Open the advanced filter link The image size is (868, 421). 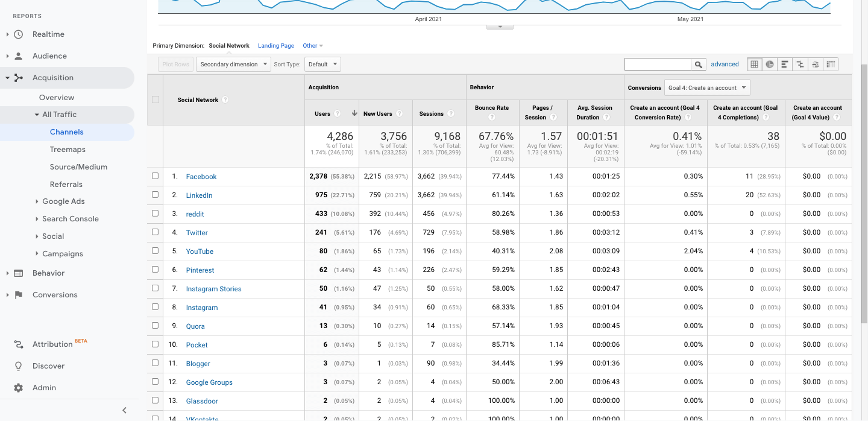(725, 65)
